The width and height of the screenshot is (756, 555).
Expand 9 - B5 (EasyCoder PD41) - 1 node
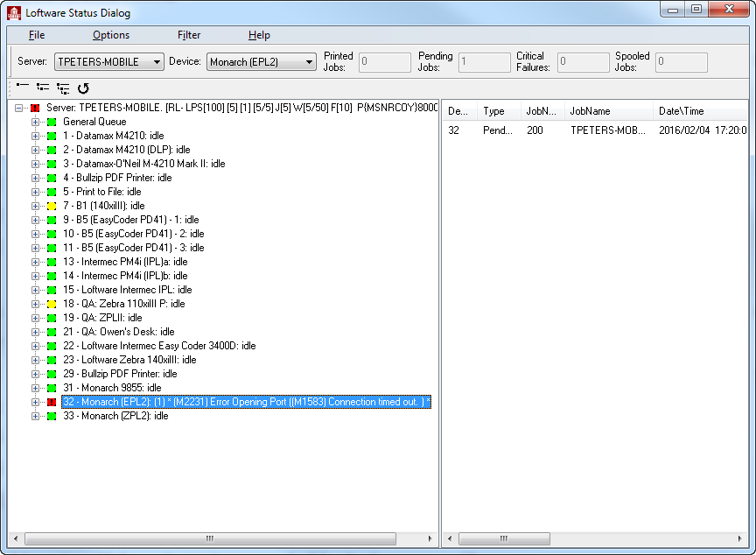pos(35,220)
